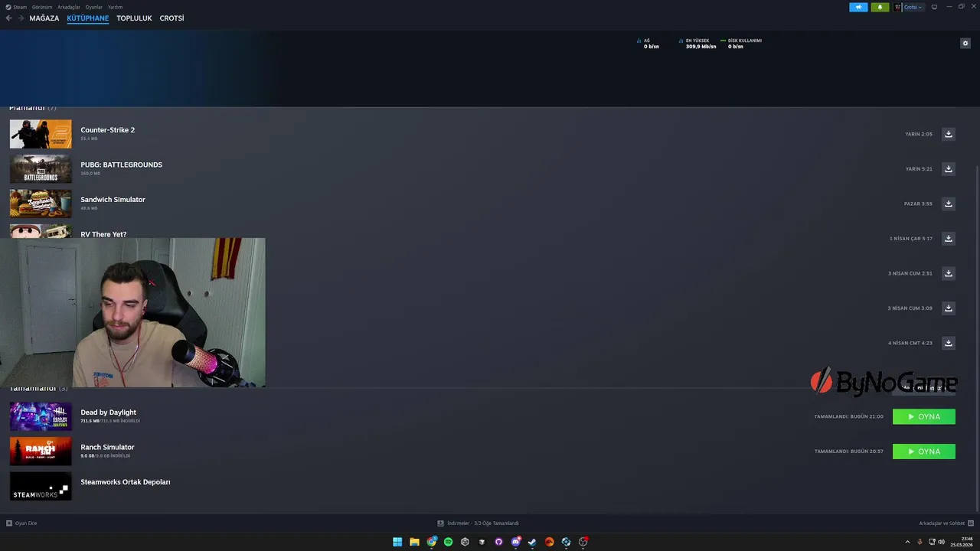980x551 pixels.
Task: Click the Crotsi profile avatar
Action: [x=898, y=7]
